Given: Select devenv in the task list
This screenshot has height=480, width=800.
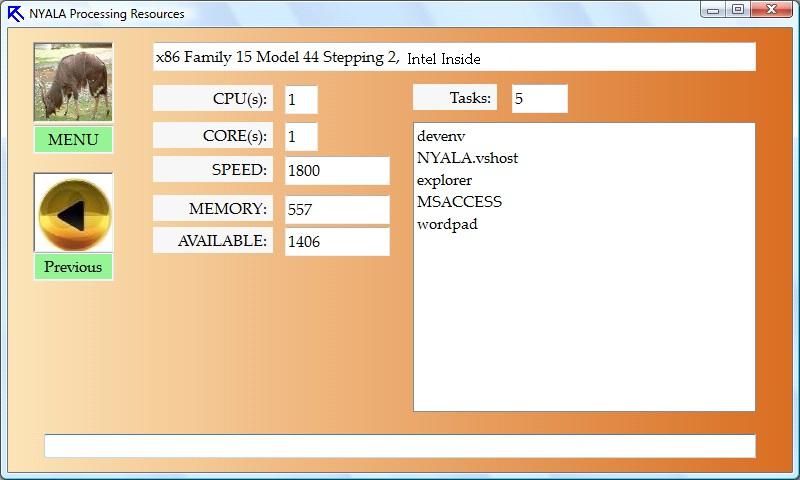Looking at the screenshot, I should click(x=441, y=136).
